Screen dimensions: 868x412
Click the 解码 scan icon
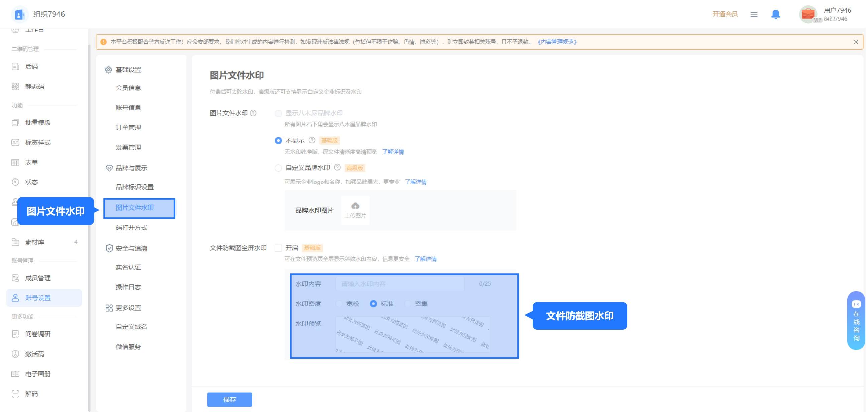pyautogui.click(x=15, y=394)
